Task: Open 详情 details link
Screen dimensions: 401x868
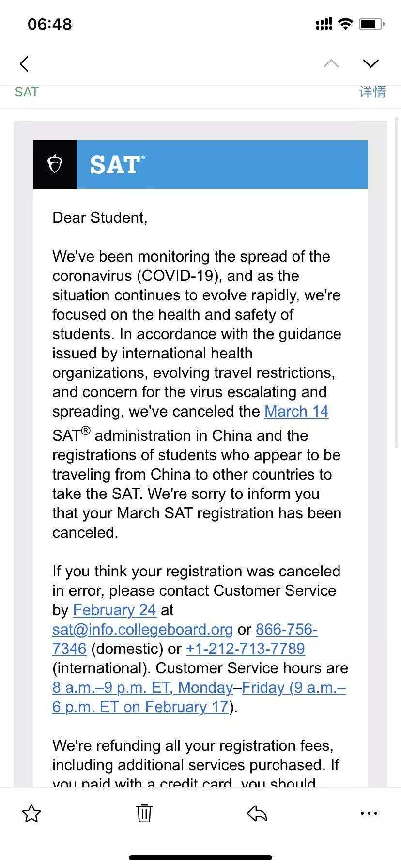Action: pyautogui.click(x=372, y=92)
